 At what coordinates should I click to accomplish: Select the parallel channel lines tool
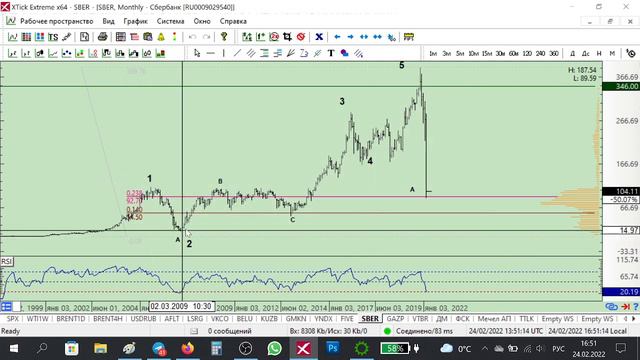[251, 53]
